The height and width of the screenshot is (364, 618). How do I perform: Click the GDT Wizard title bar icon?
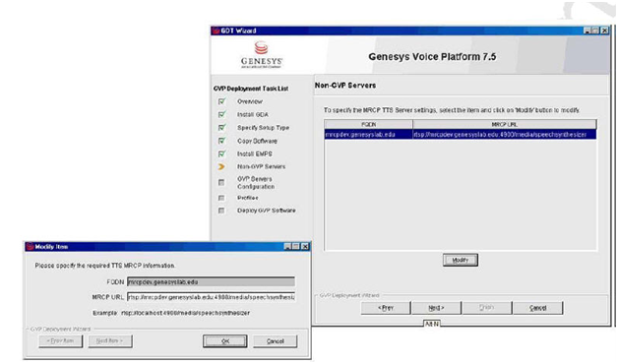coord(216,30)
